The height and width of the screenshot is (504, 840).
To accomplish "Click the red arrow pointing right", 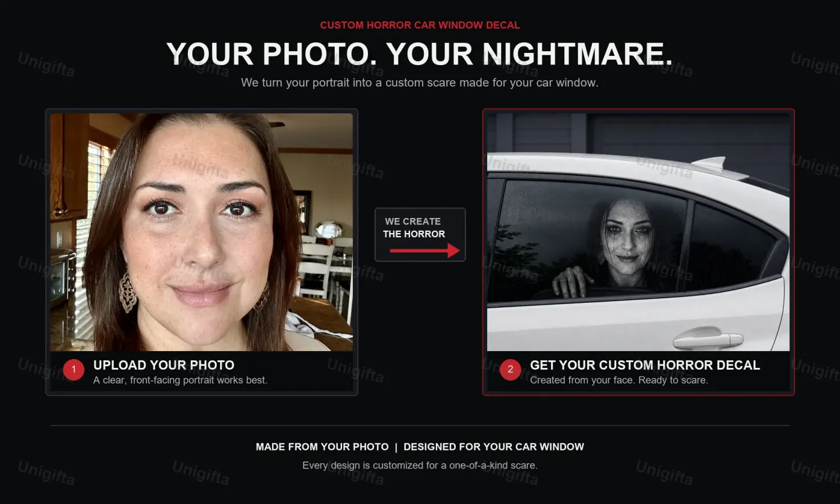I will click(x=425, y=251).
